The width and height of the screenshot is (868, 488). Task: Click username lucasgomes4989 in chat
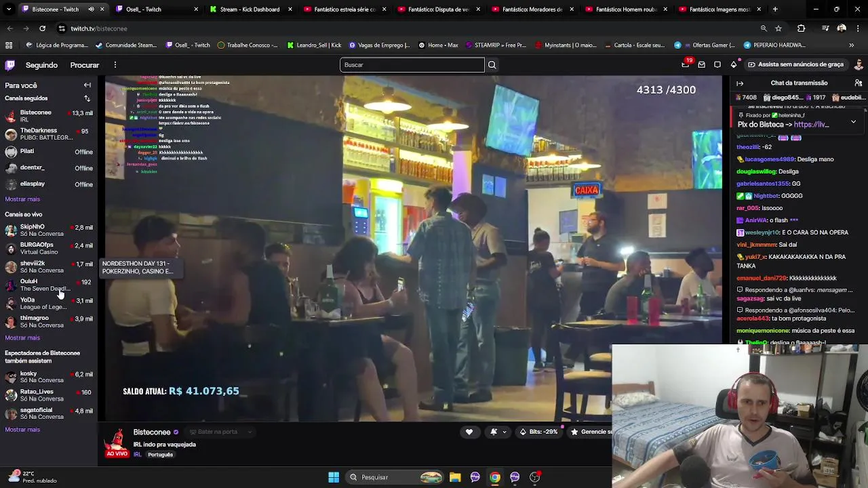770,159
